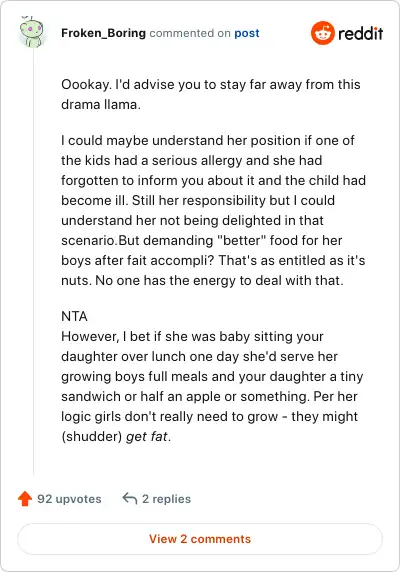This screenshot has width=400, height=572.
Task: Click the Froken_Boring Snoo avatar
Action: (32, 32)
